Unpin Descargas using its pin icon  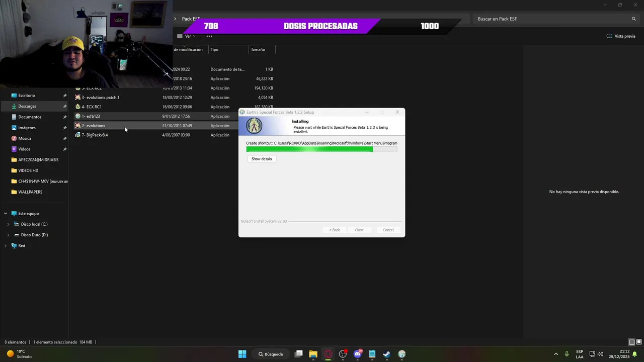tap(65, 106)
